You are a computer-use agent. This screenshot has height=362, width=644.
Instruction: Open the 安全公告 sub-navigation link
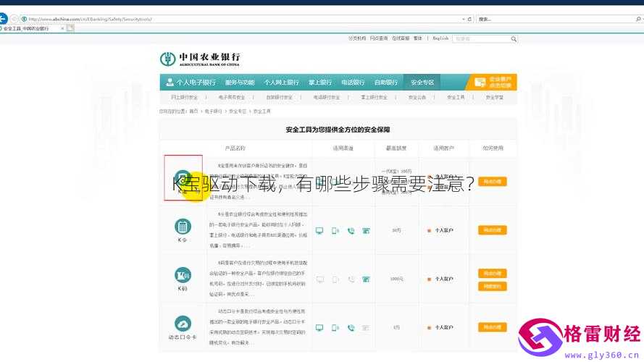[417, 97]
